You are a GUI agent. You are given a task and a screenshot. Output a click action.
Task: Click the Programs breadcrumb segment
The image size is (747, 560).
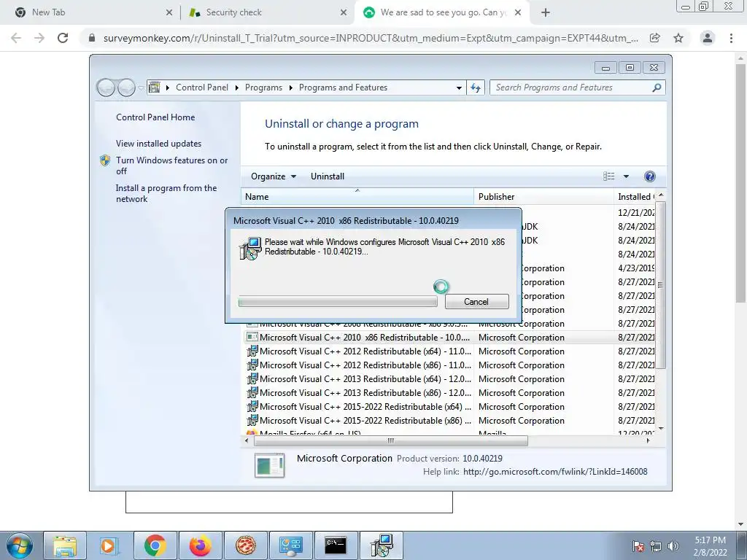tap(263, 87)
